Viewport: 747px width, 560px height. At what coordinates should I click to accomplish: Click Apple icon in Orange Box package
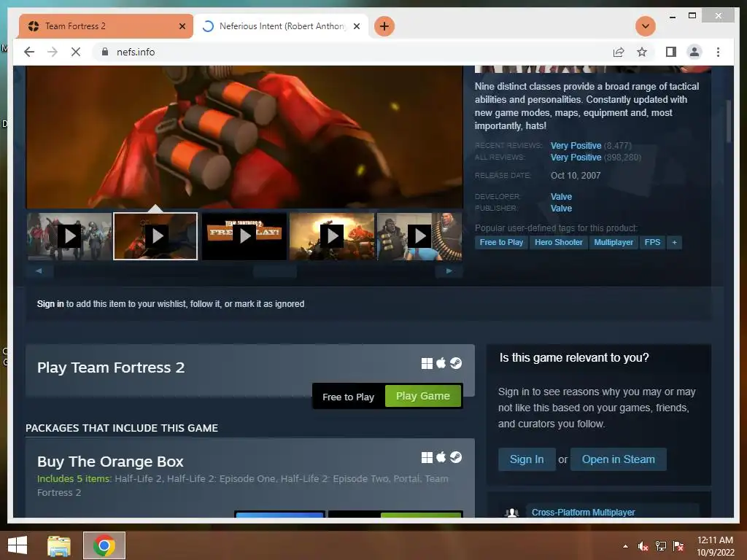tap(441, 457)
